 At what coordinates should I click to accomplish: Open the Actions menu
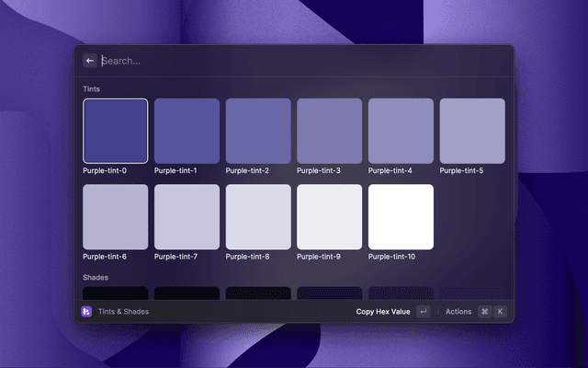[x=458, y=312]
